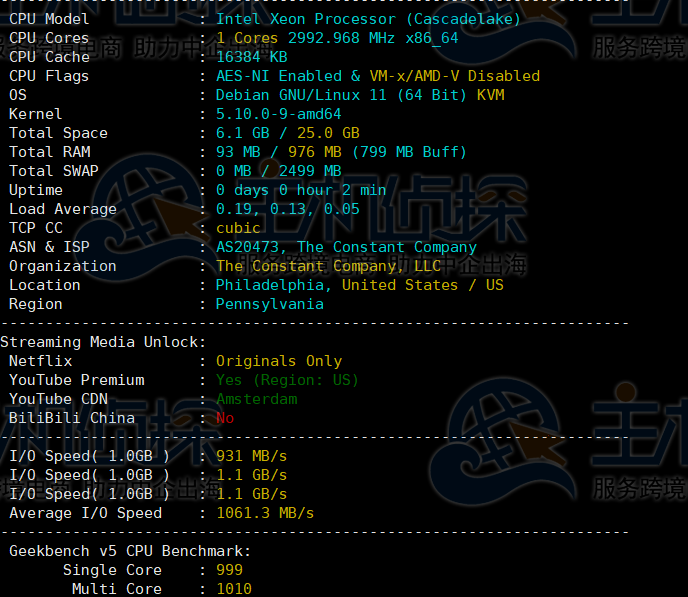Click the Multi Core score '1010'
Viewport: 688px width, 597px height.
[x=234, y=589]
